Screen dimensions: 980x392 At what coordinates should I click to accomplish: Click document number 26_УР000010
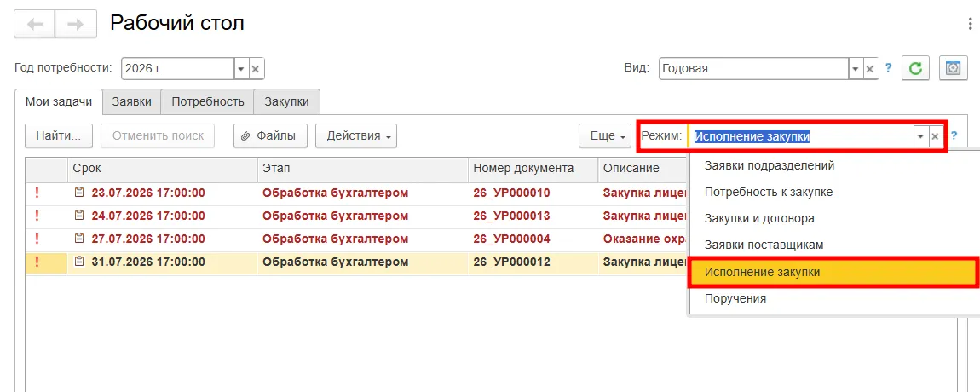511,193
